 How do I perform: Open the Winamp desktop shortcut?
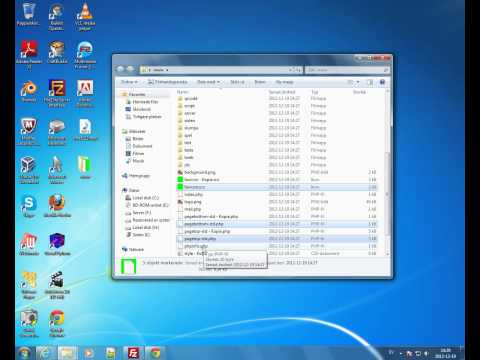click(29, 244)
